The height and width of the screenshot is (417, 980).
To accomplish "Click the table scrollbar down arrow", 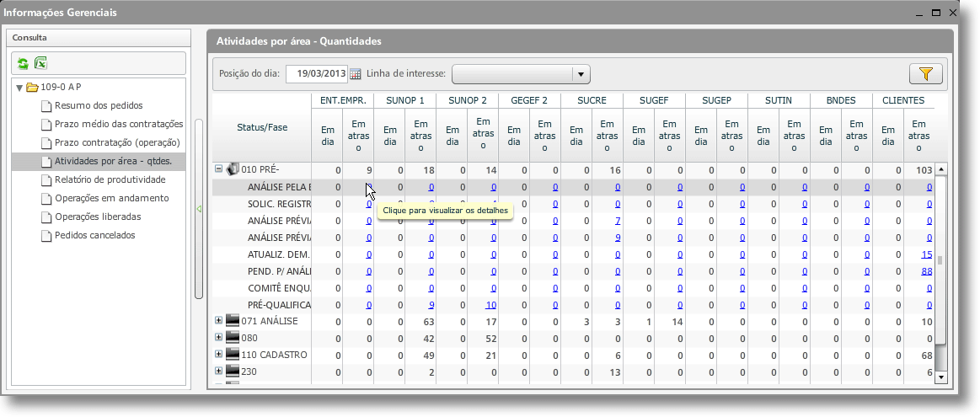I will [x=940, y=377].
